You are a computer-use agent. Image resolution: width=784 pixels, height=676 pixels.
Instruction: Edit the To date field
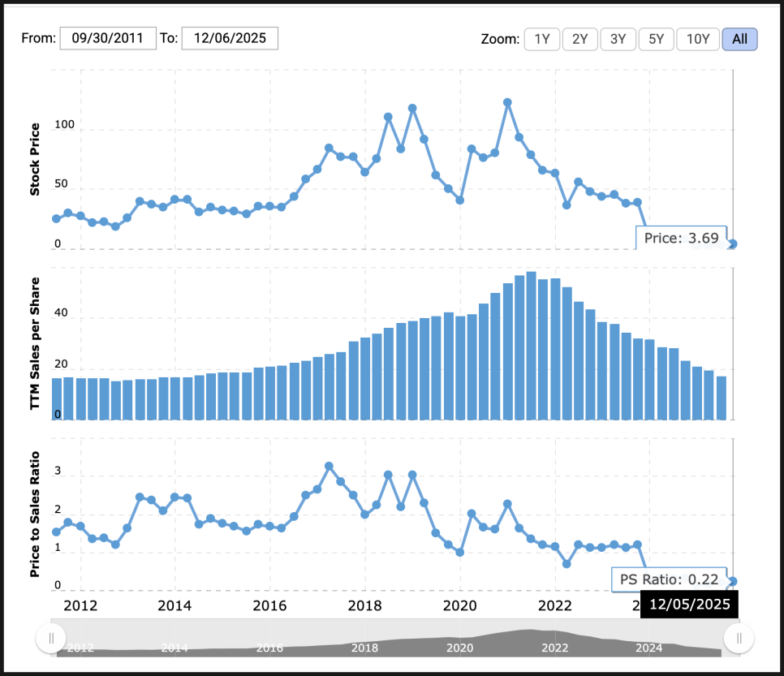(x=230, y=38)
